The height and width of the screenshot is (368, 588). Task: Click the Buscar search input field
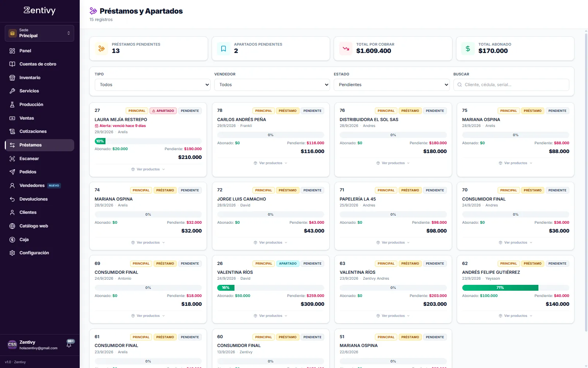[x=511, y=85]
